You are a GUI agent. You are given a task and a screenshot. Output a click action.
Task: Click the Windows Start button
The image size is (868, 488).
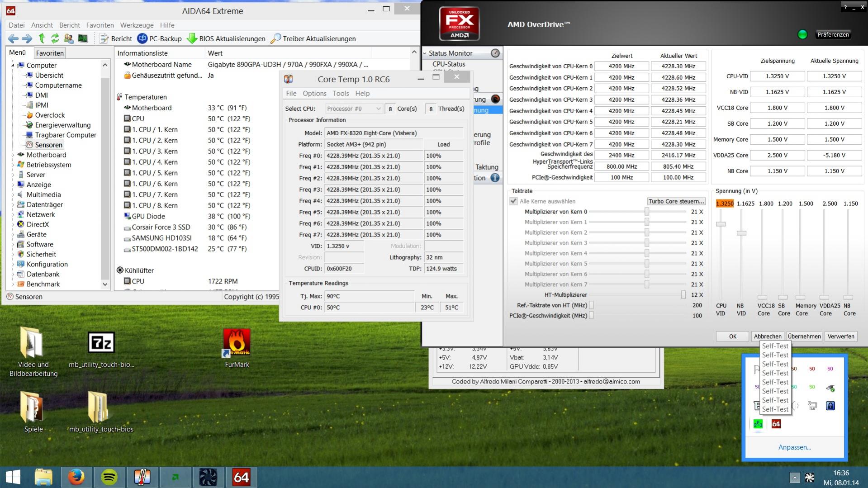point(13,477)
